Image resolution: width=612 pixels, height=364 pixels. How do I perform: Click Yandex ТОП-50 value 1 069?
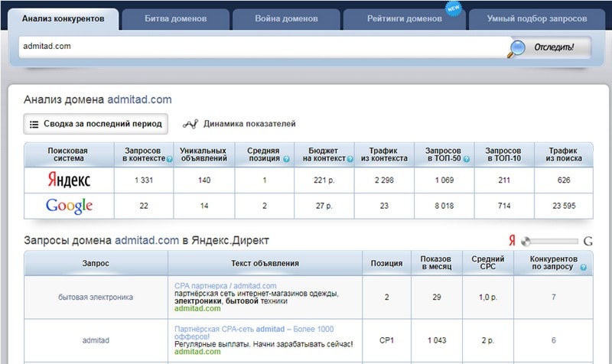tap(444, 180)
